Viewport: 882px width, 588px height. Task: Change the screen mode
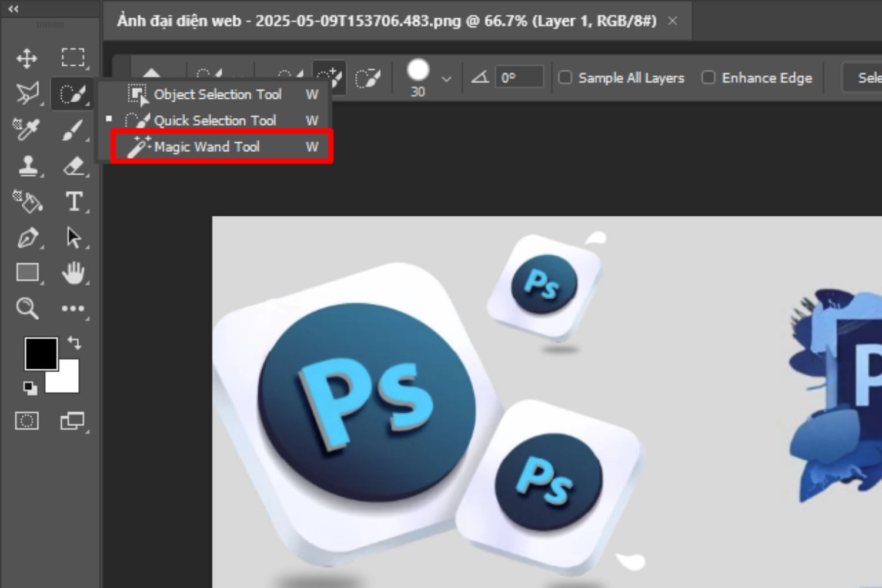tap(73, 421)
